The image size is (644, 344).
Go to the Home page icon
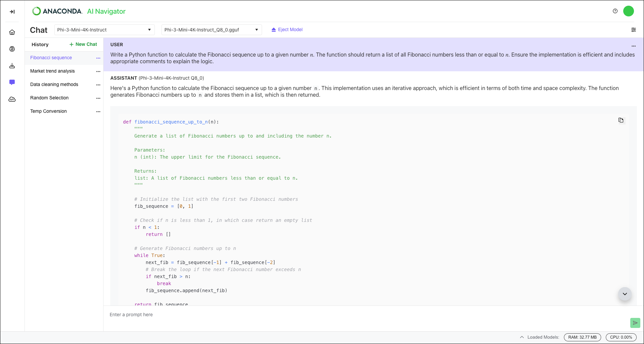click(12, 32)
